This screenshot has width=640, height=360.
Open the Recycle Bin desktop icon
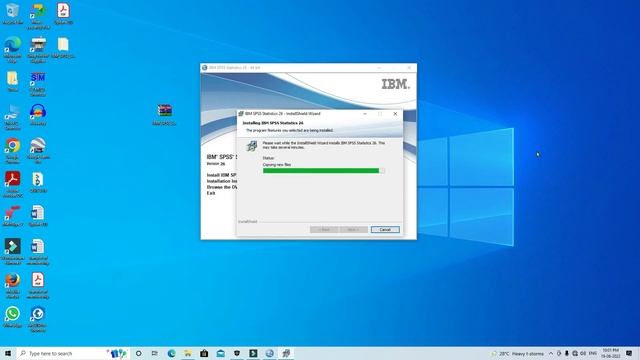point(12,11)
